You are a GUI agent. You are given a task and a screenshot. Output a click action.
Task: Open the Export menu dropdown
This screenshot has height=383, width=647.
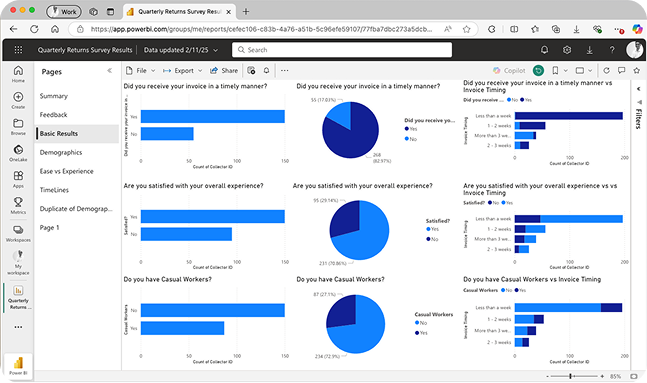pos(182,71)
